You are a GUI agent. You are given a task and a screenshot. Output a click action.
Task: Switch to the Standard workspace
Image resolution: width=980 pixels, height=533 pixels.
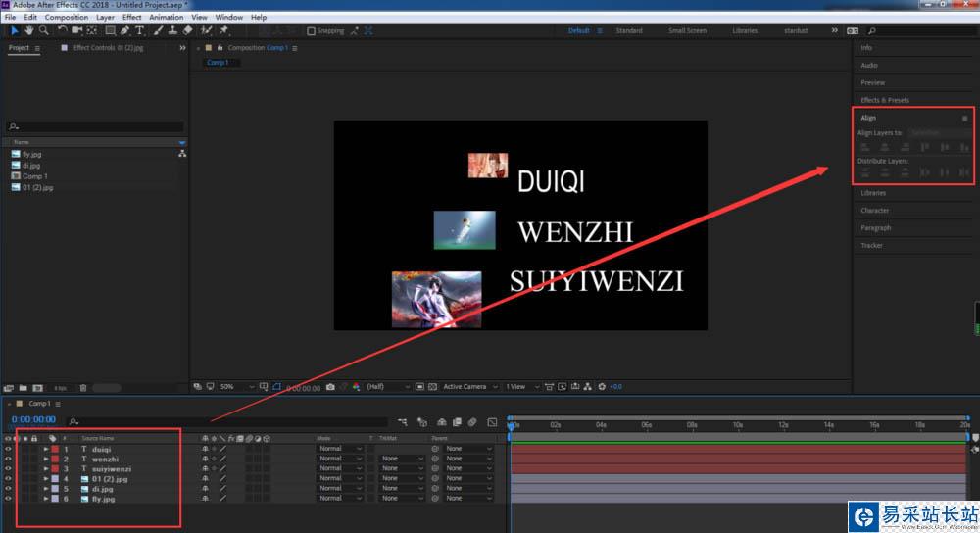629,30
